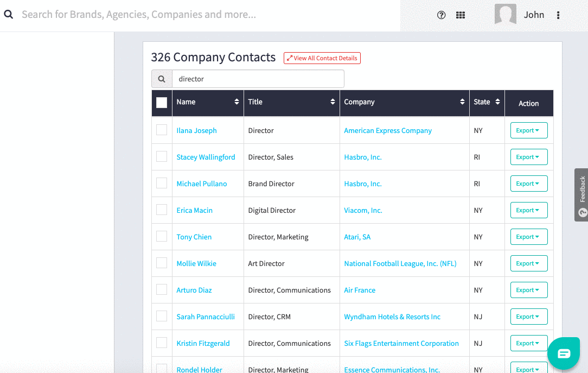Open American Express Company link
The image size is (588, 373).
[388, 131]
